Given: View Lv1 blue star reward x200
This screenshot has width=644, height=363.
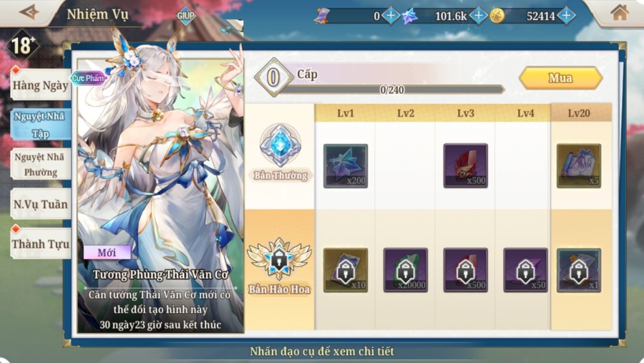Looking at the screenshot, I should 346,166.
